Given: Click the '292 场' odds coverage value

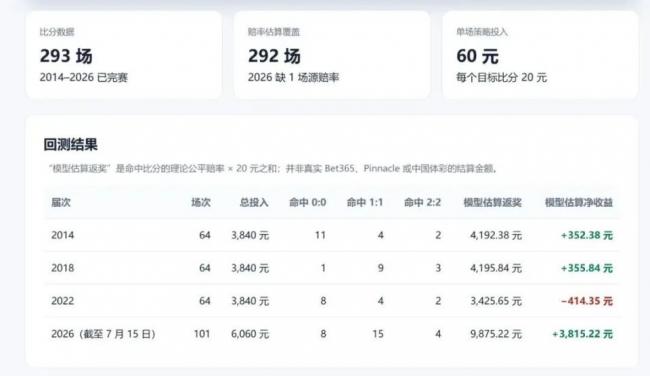Looking at the screenshot, I should (x=274, y=56).
